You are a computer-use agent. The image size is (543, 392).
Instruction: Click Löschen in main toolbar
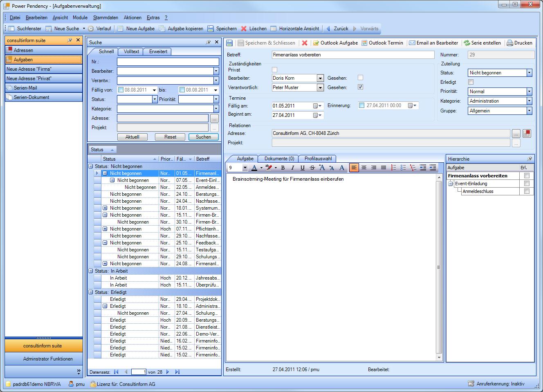pos(254,29)
